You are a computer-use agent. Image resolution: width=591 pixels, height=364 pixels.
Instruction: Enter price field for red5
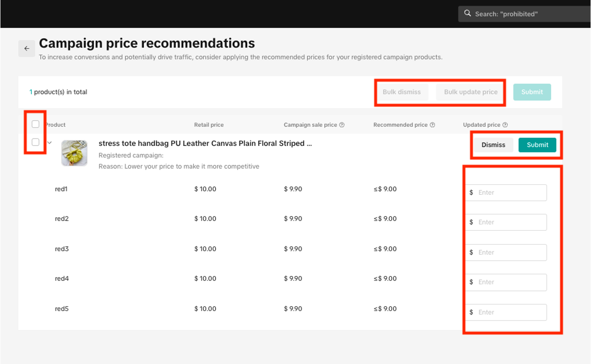(x=510, y=312)
